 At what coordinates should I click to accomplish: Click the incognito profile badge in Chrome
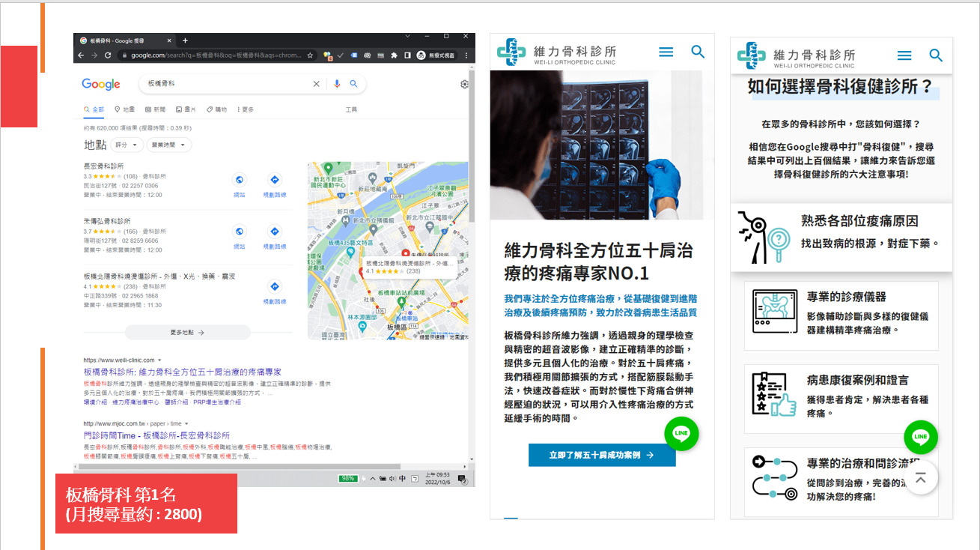436,55
